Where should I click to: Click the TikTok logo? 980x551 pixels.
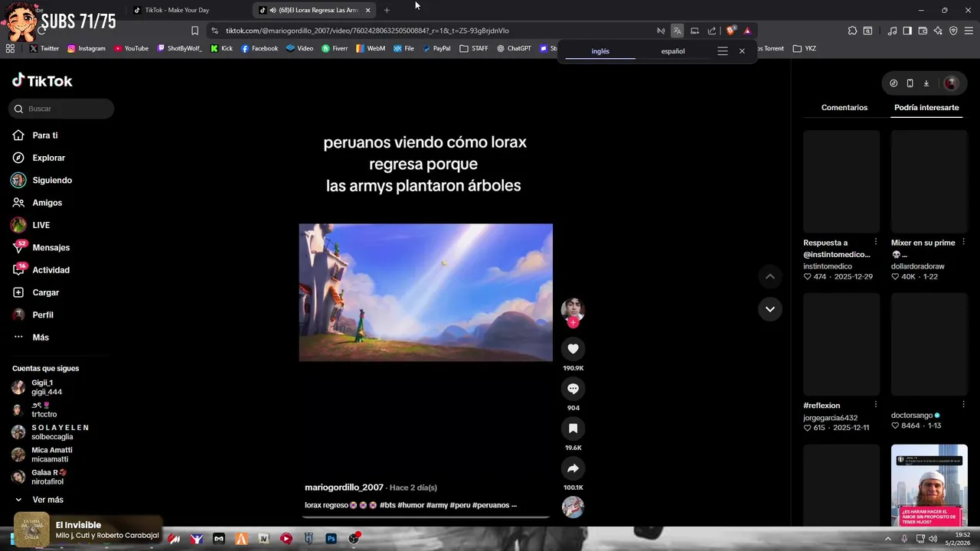(x=42, y=80)
